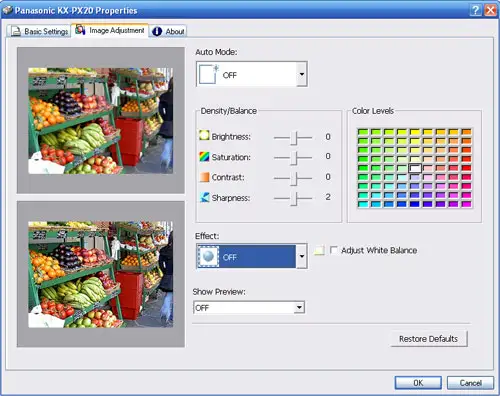Viewport: 500px width, 396px height.
Task: Click the Brightness value 0
Action: [328, 137]
